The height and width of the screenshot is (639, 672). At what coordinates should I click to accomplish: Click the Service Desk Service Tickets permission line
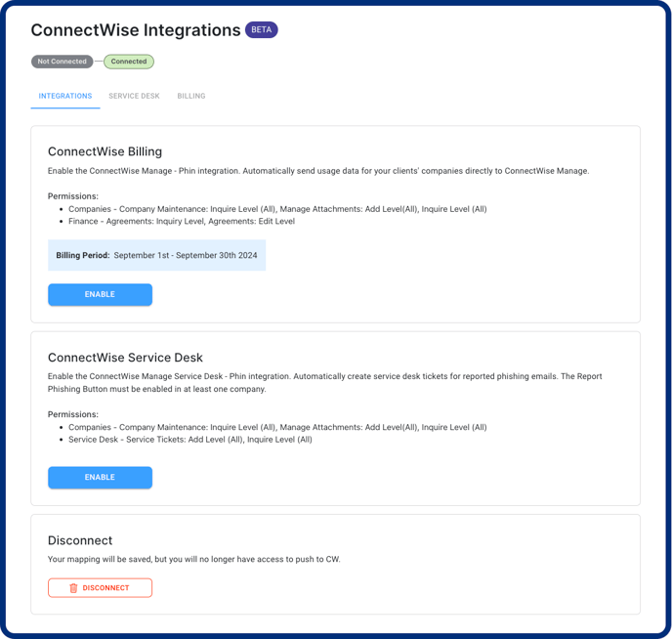(x=190, y=440)
